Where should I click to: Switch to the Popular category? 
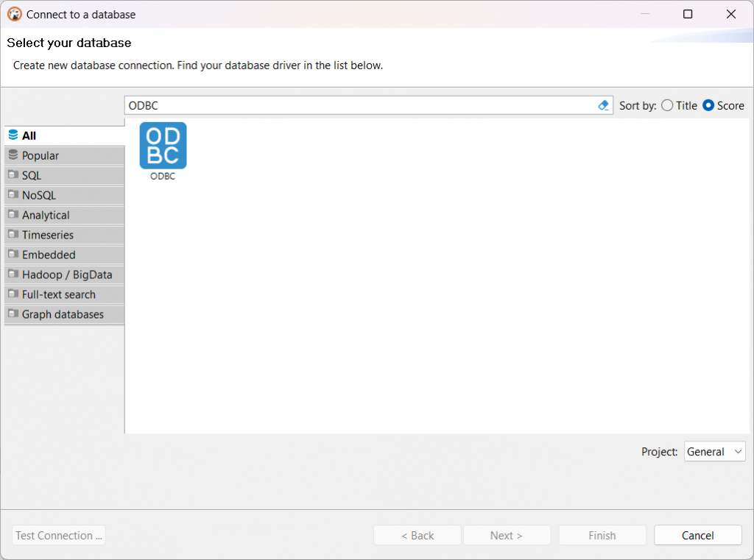pyautogui.click(x=65, y=156)
